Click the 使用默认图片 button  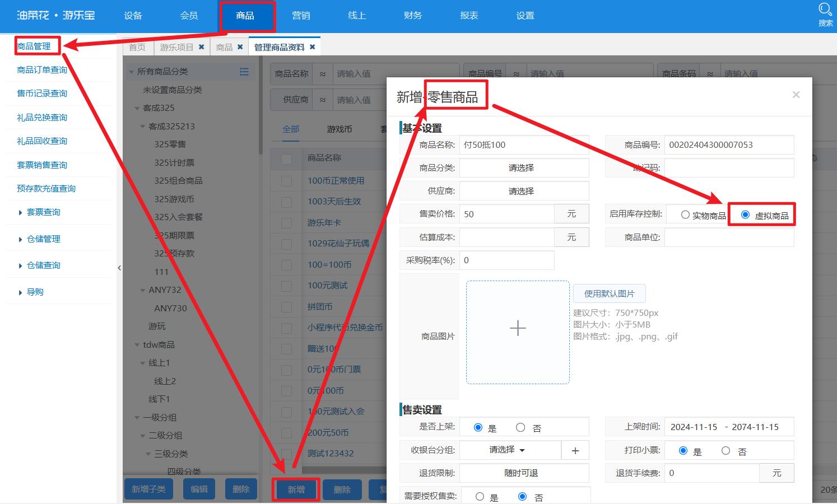(609, 293)
